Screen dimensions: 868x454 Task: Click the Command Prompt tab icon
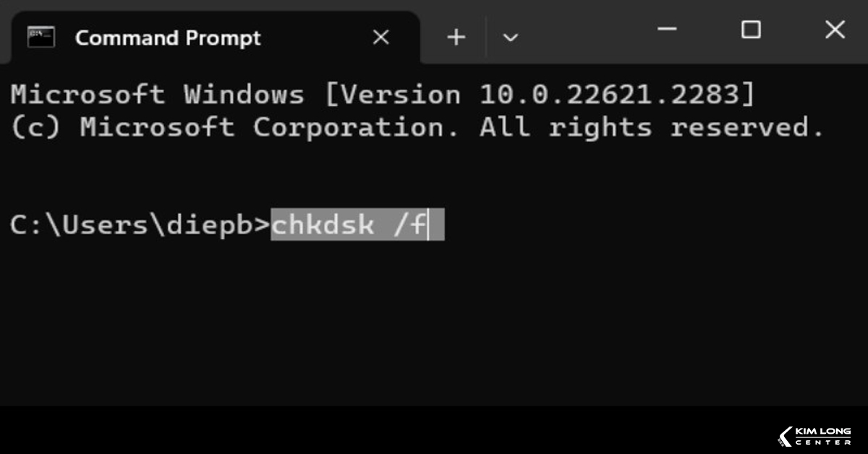tap(41, 37)
